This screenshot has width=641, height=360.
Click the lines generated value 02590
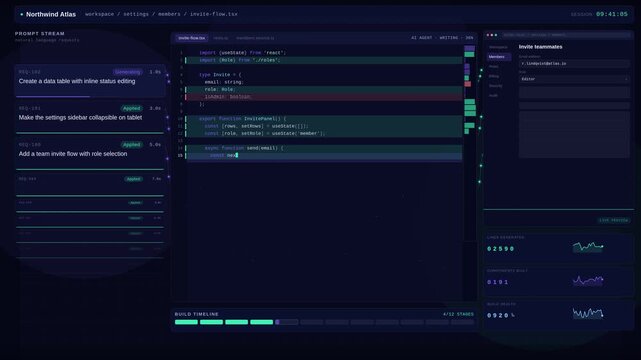[501, 249]
